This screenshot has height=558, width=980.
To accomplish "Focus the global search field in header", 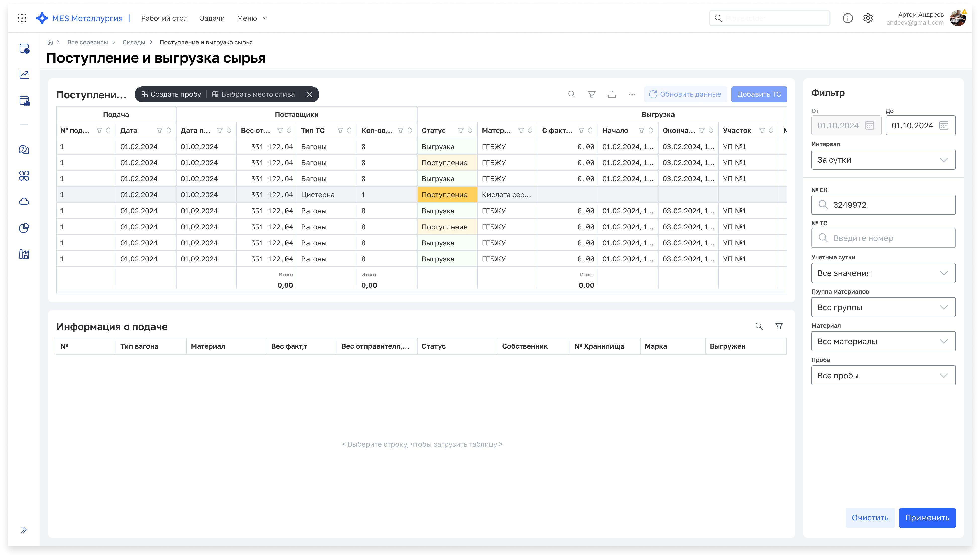I will (769, 18).
